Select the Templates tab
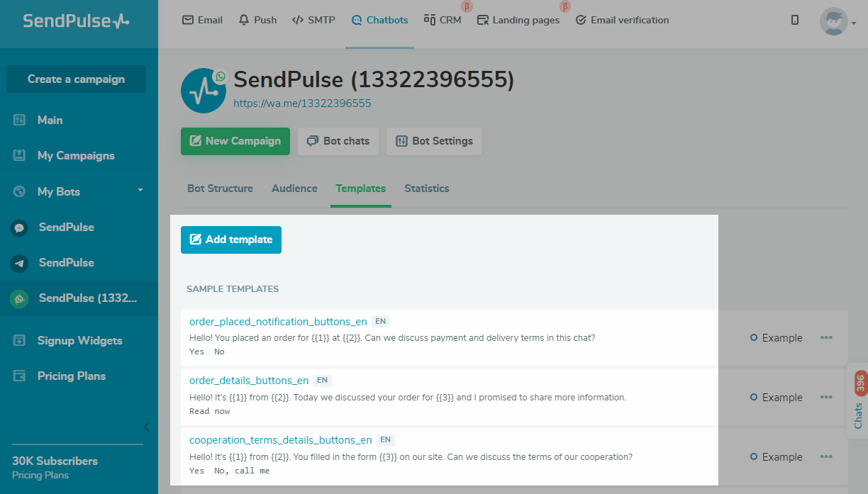 [361, 189]
